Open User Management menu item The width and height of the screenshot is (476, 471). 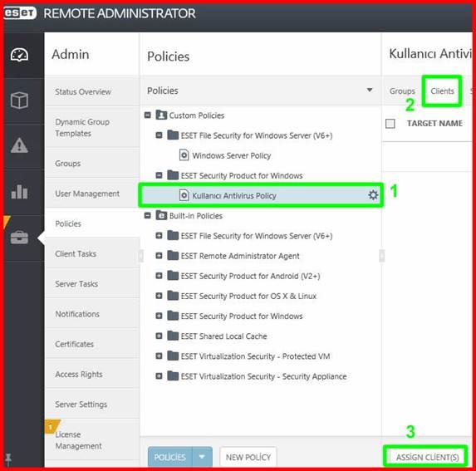(92, 194)
